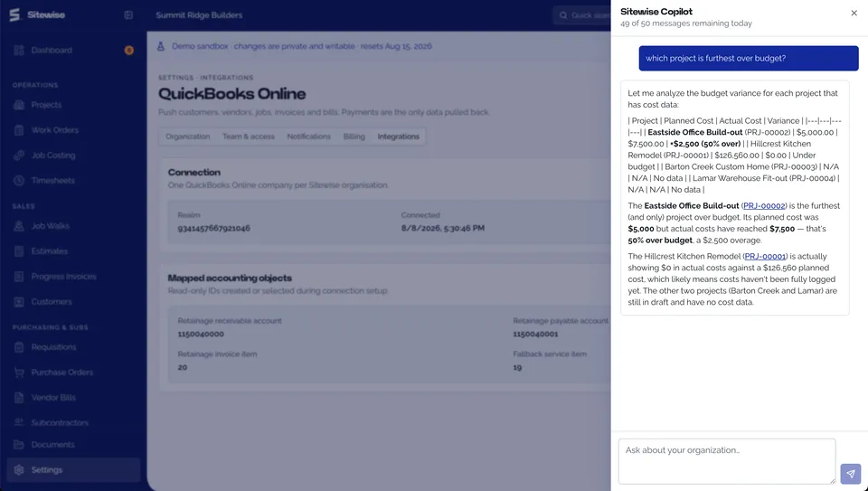Click the Subcontractors sidebar icon
868x491 pixels.
19,422
